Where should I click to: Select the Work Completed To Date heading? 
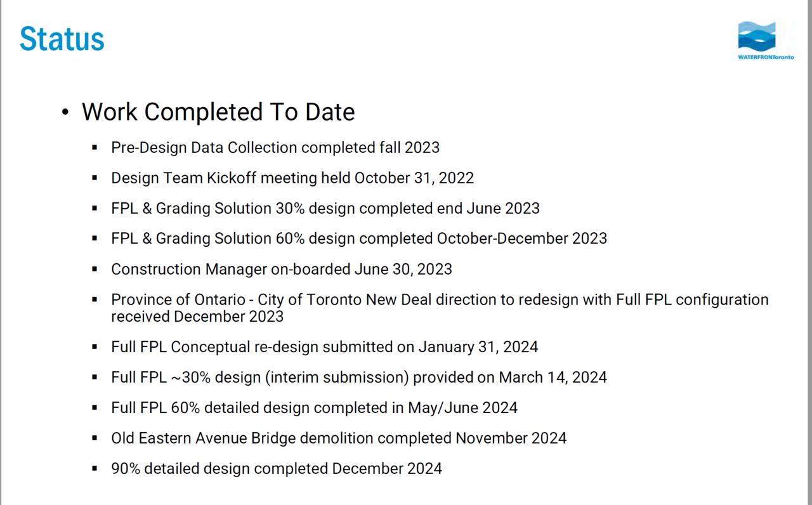(x=218, y=112)
